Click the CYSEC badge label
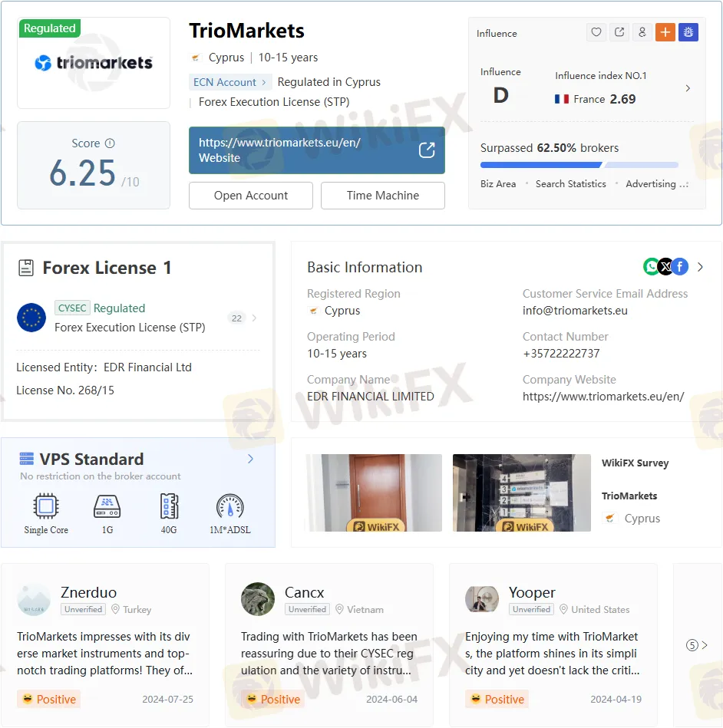Screen dimensions: 723x728 (x=72, y=308)
